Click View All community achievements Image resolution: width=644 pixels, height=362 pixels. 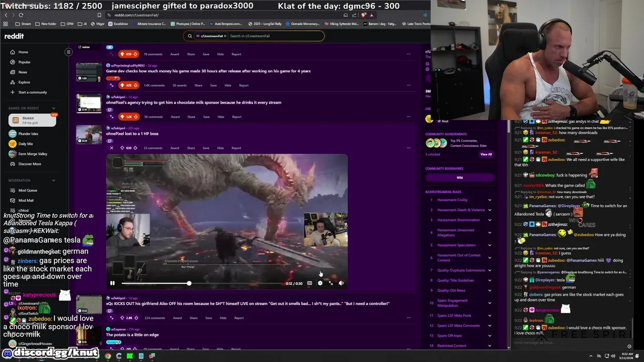click(x=486, y=154)
